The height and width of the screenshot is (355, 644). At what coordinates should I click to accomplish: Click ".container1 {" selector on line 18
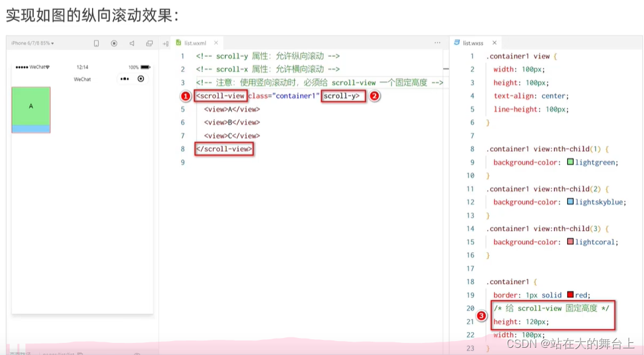point(512,282)
